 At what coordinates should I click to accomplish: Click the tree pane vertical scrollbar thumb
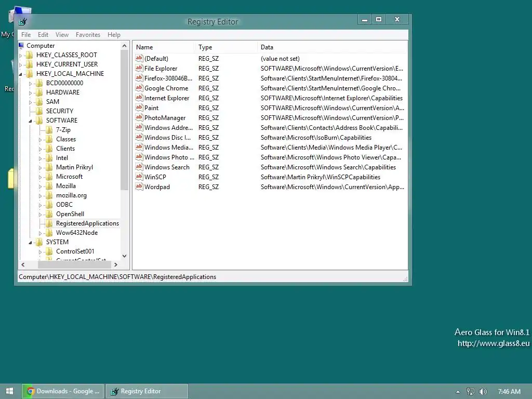(x=125, y=120)
